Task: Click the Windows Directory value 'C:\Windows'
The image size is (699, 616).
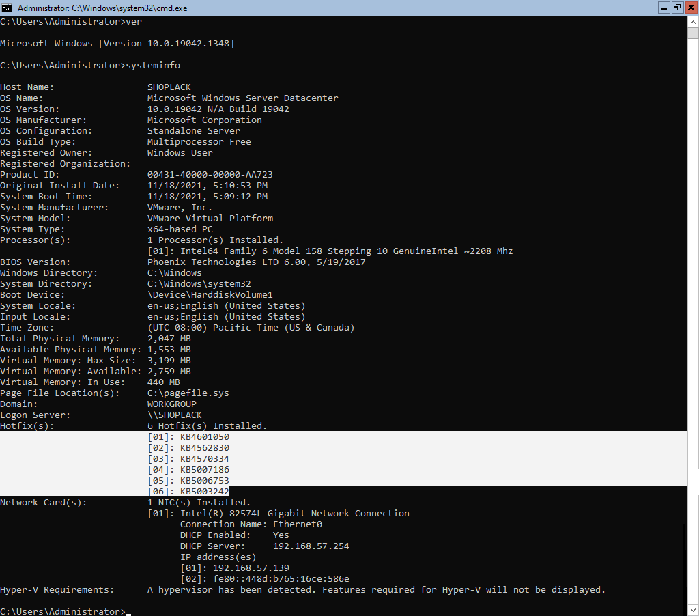Action: [x=175, y=273]
